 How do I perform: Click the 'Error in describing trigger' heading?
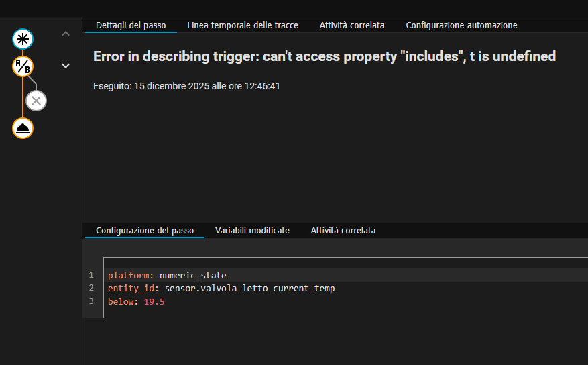coord(325,56)
